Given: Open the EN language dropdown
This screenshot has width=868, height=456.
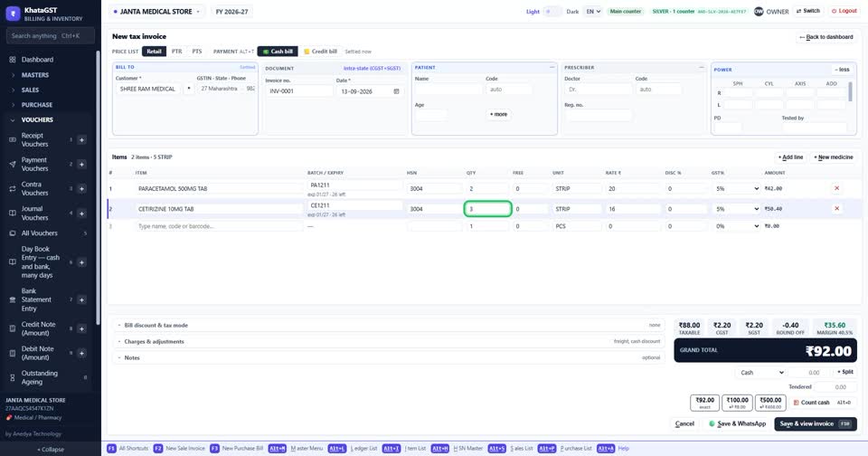Looking at the screenshot, I should (593, 11).
